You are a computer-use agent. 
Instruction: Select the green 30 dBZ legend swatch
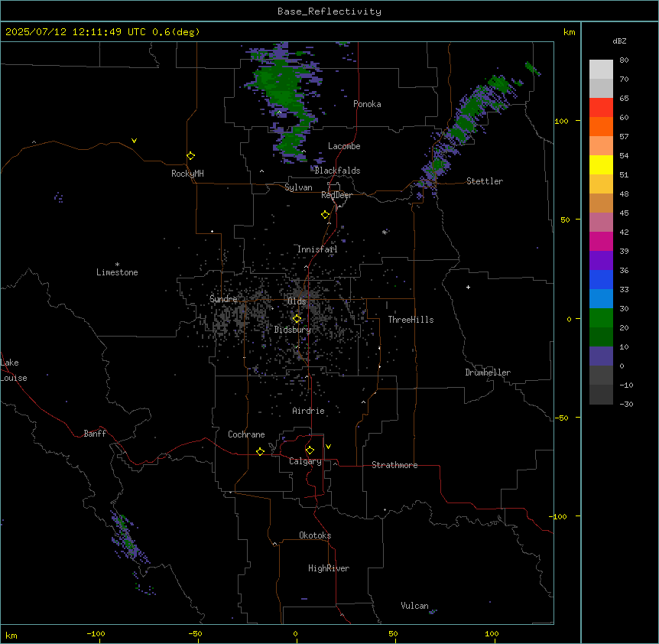(x=601, y=318)
